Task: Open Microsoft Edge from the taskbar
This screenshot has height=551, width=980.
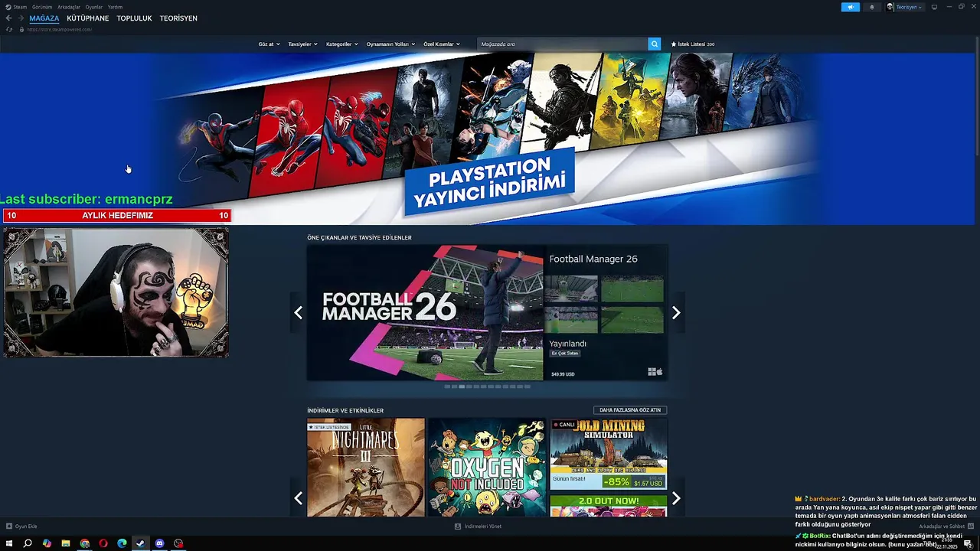Action: pos(122,543)
